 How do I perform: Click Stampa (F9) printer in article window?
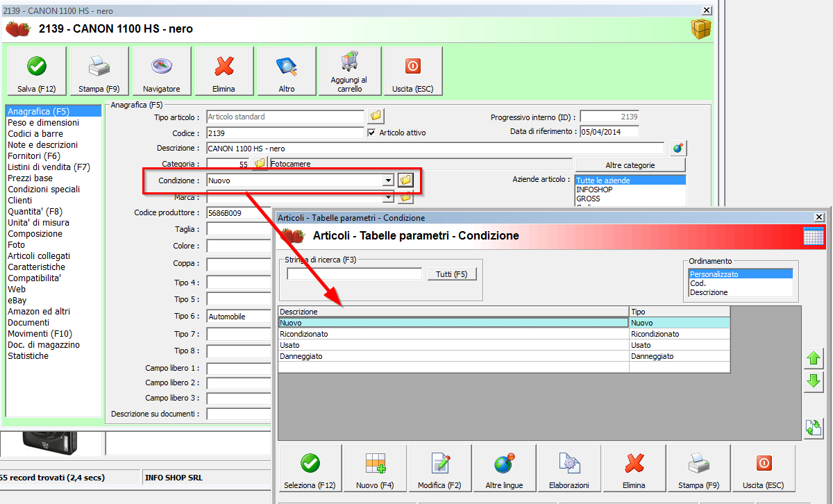(99, 72)
